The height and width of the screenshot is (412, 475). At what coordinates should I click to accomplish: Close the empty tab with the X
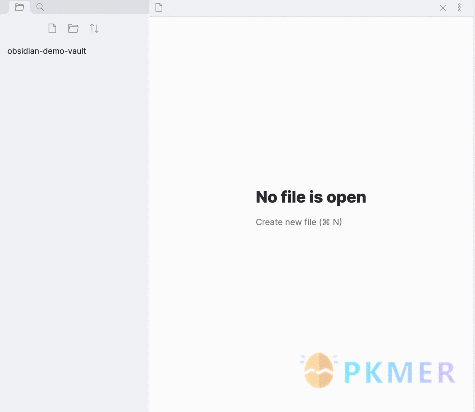[x=443, y=8]
